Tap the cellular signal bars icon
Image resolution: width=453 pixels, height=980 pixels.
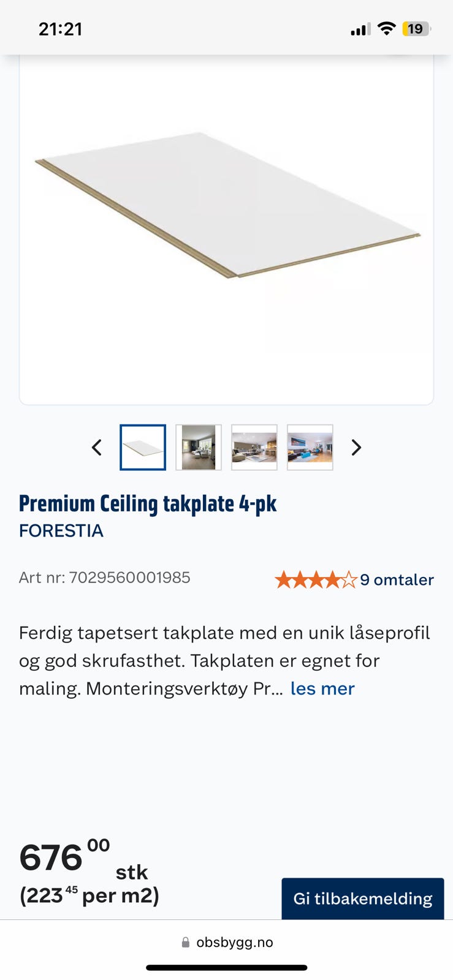click(360, 29)
